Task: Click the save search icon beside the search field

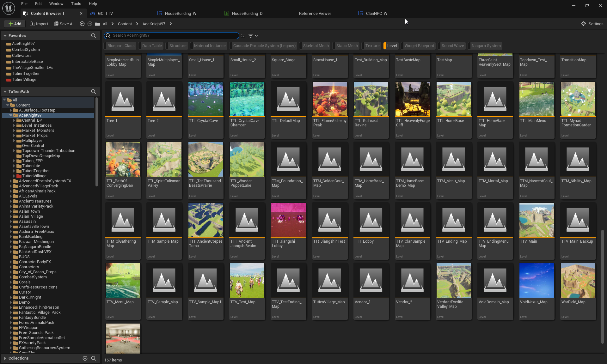Action: (x=242, y=36)
